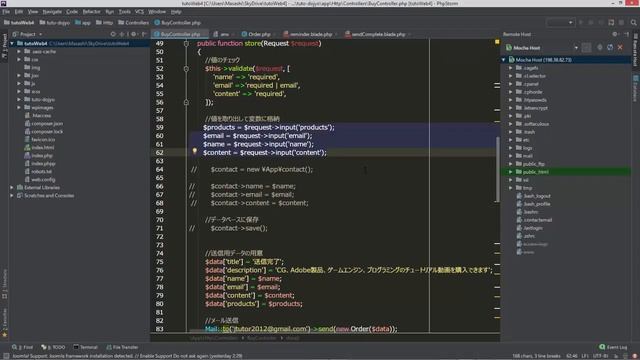Screen dimensions: 640x360
Task: Click the lightbulb intention icon on line 62
Action: click(195, 151)
